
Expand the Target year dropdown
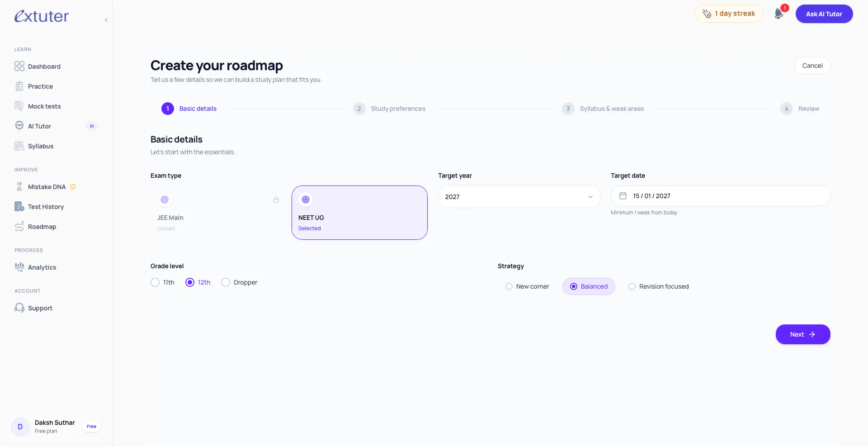click(x=519, y=197)
